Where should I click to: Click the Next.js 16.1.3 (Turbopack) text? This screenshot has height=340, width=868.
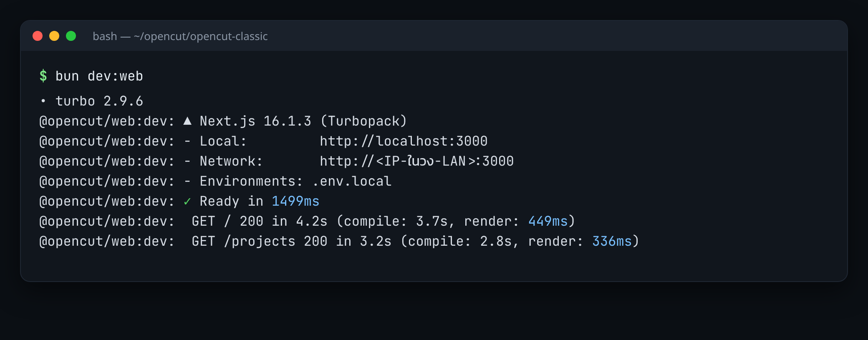(x=303, y=121)
